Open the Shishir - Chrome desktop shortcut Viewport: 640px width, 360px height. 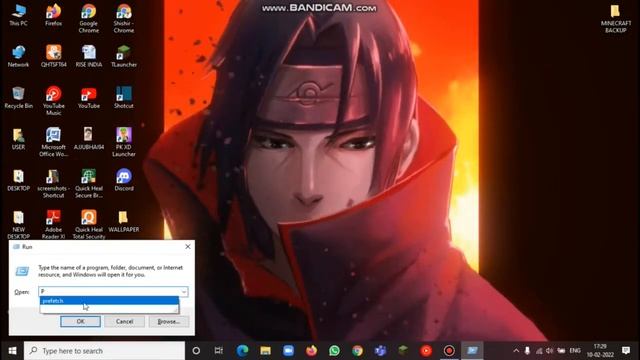point(124,18)
